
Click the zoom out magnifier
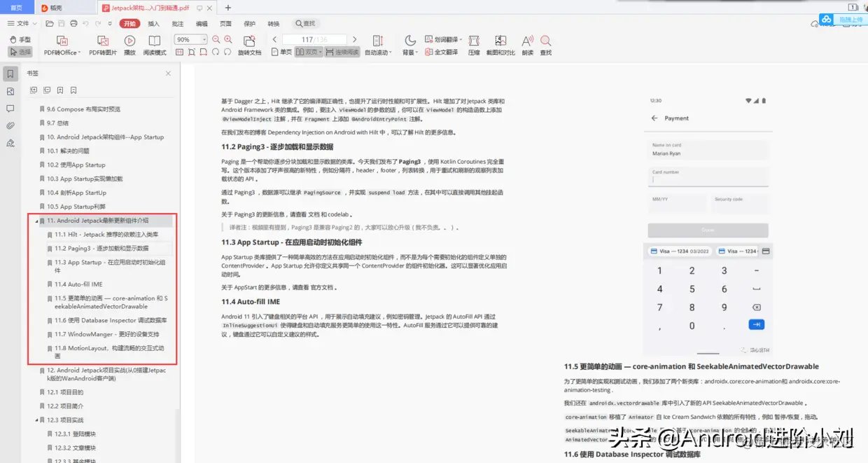216,40
